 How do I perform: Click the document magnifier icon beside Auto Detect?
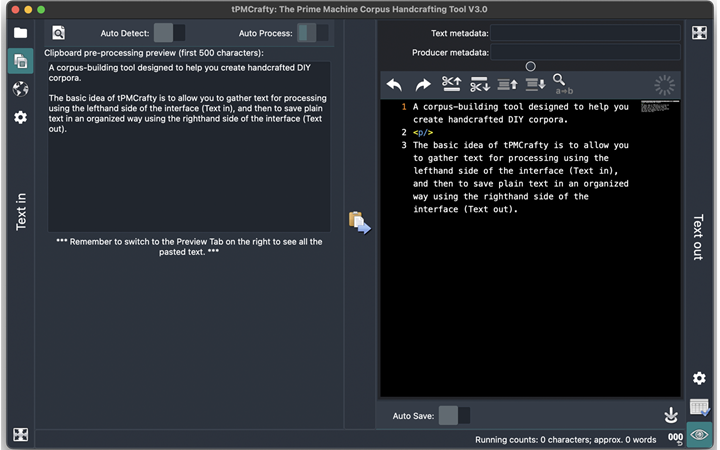(58, 33)
